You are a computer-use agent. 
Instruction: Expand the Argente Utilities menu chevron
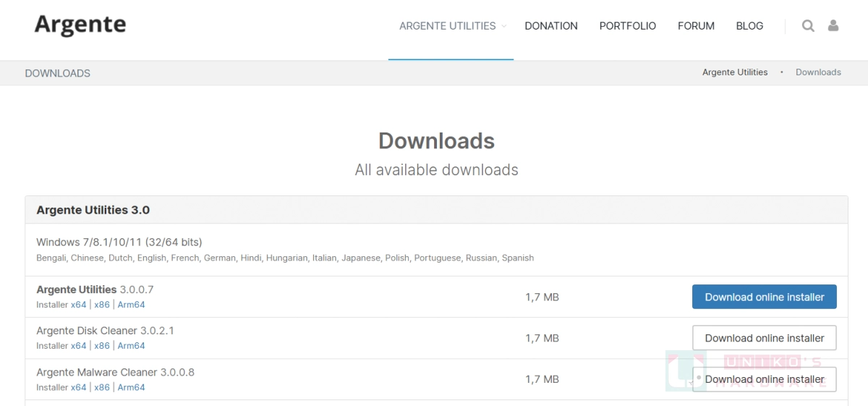point(504,26)
